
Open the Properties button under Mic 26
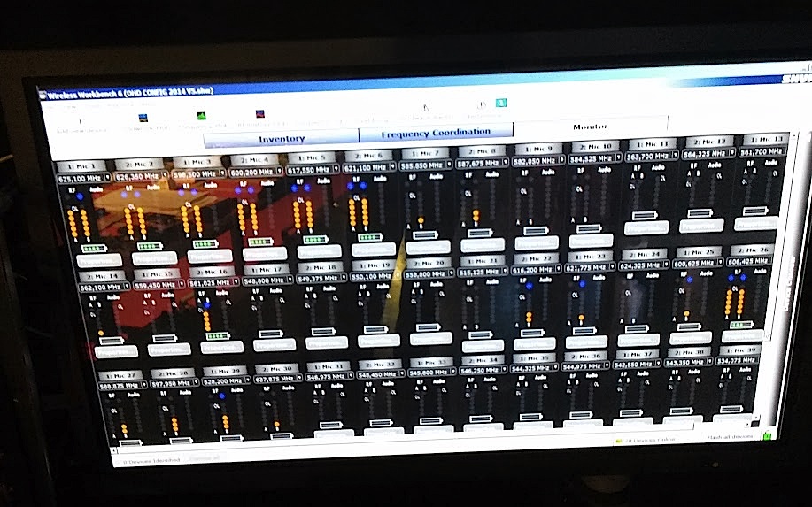(x=743, y=335)
